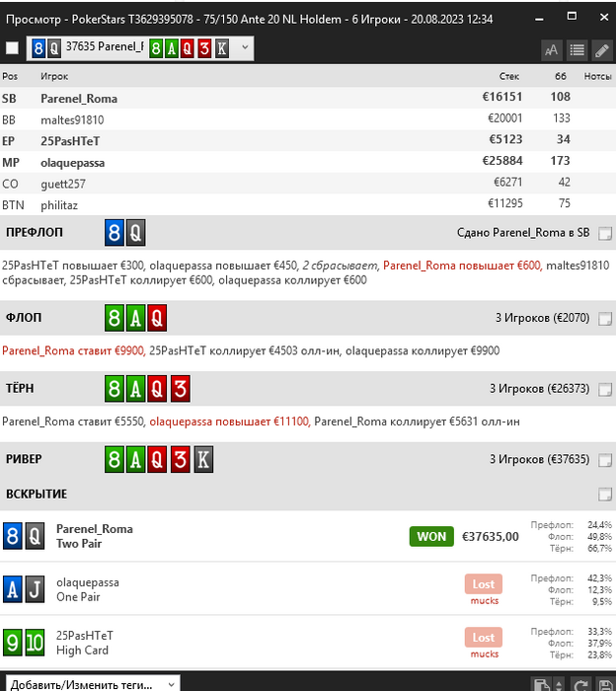Screen dimensions: 616x691
Task: Click the бб column header
Action: (561, 76)
